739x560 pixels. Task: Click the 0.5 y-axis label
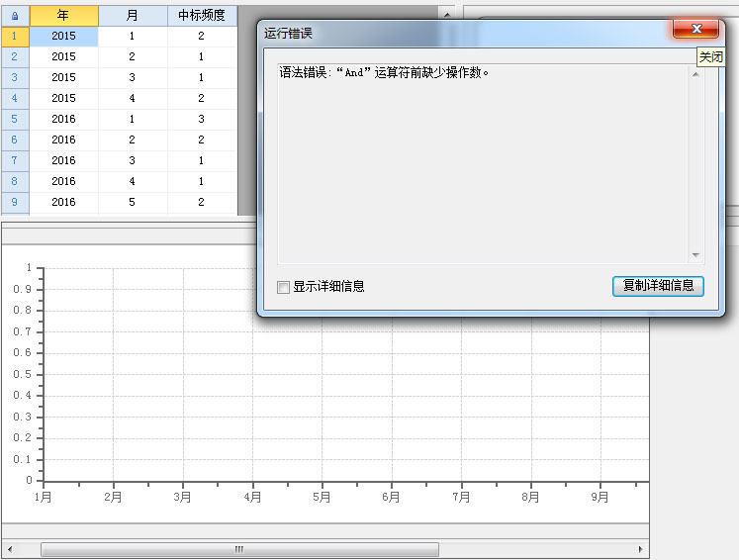[x=22, y=374]
